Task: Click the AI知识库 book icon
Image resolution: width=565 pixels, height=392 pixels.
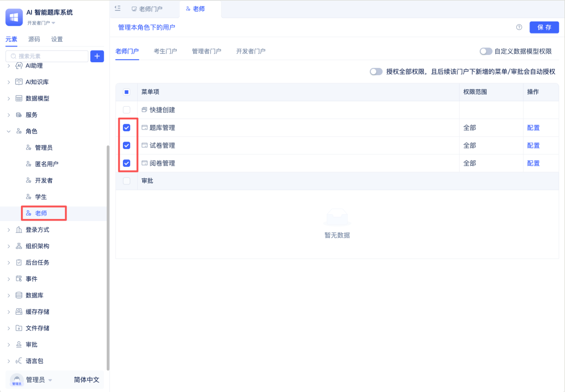Action: (x=19, y=82)
